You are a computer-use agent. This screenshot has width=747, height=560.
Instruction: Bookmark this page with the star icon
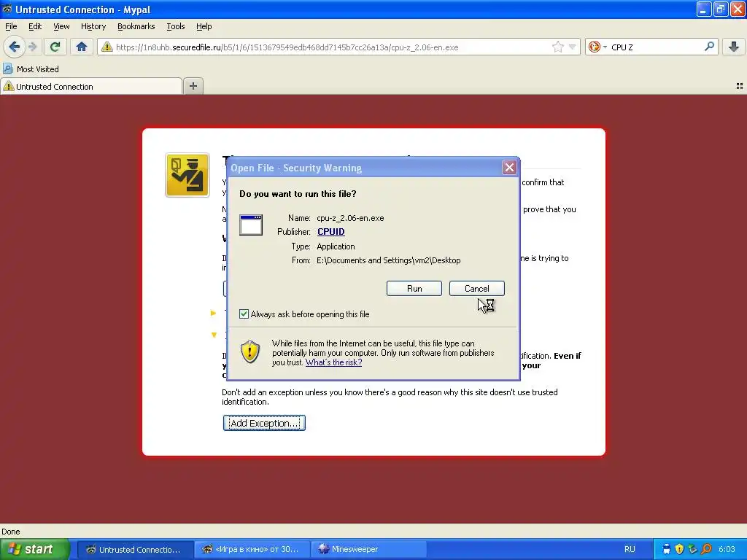click(x=557, y=47)
